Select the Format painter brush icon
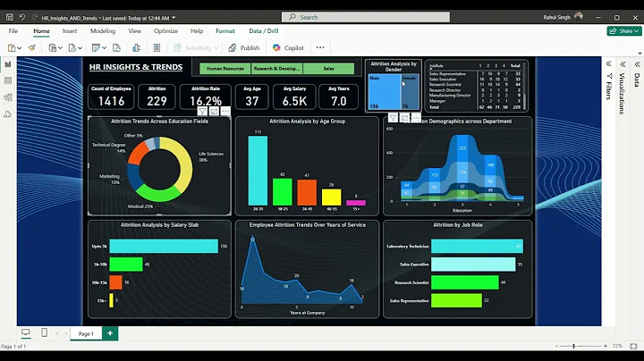The width and height of the screenshot is (644, 361). click(32, 48)
